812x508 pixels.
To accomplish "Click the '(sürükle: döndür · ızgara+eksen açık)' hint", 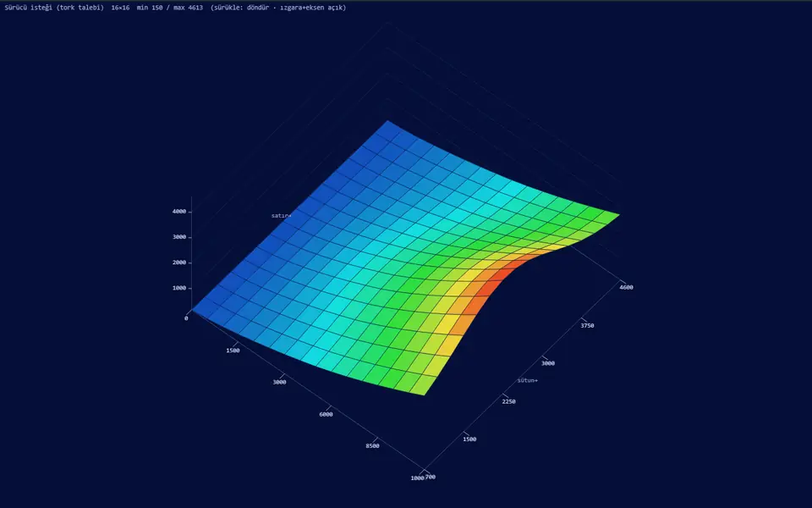I will 278,8.
